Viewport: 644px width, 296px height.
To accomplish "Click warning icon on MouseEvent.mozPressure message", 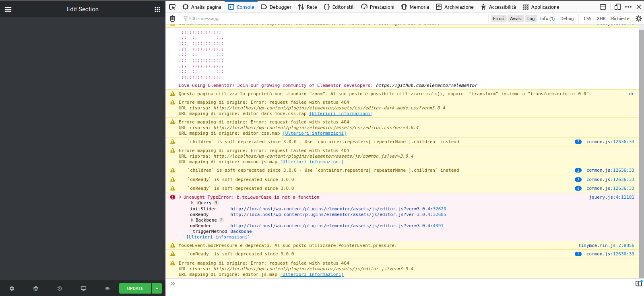I will 173,245.
